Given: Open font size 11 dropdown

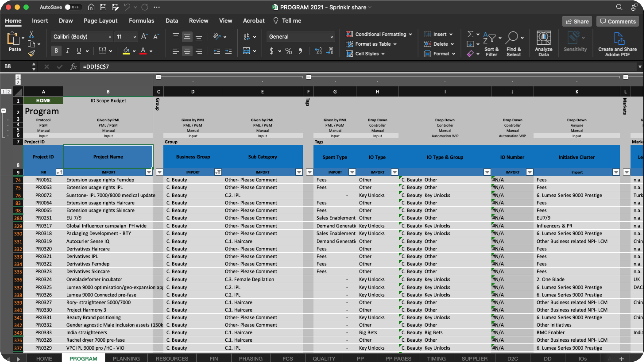Looking at the screenshot, I should pos(134,37).
